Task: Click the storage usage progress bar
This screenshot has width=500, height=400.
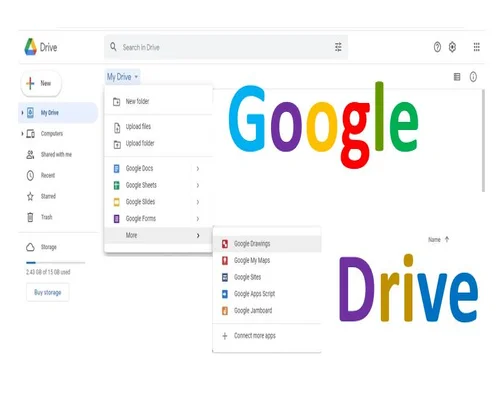Action: [x=55, y=263]
